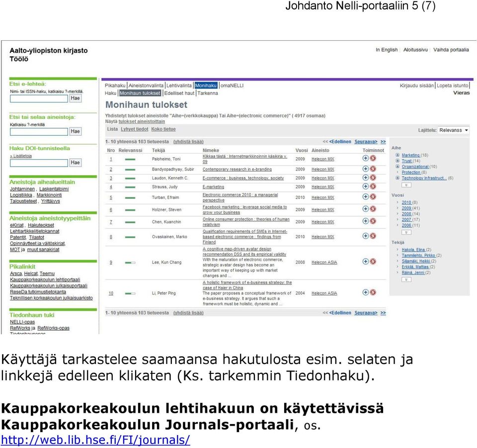
Task: Click Hae button under Etsi tai selaa aineistoja
Action: 75,131
